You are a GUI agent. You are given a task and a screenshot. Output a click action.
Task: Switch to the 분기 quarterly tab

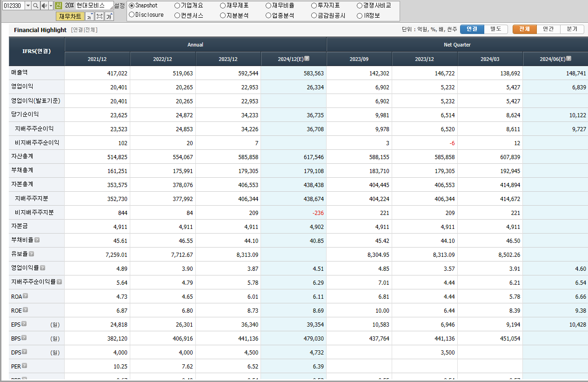[572, 29]
